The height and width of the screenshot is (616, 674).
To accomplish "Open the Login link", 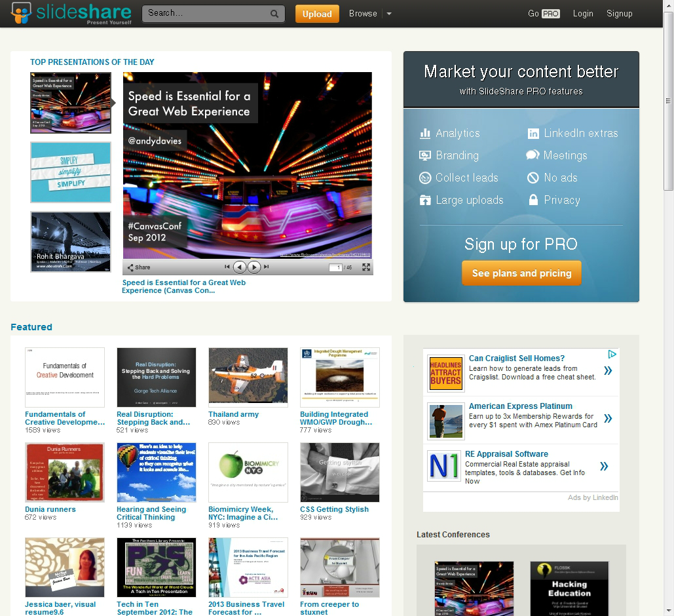I will 583,14.
